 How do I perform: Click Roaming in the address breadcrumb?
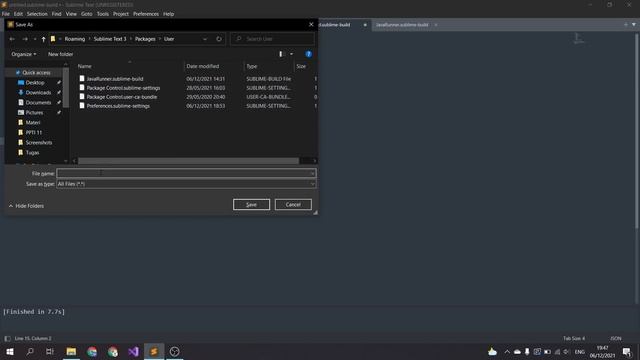click(75, 39)
